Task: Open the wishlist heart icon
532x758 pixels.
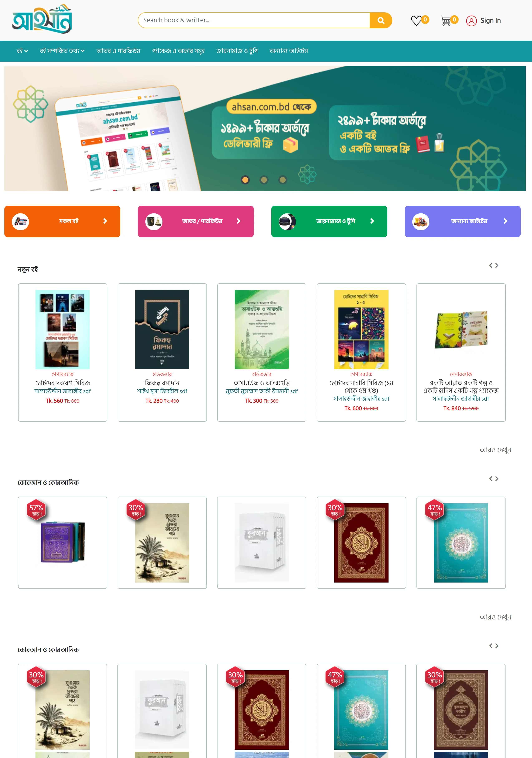Action: [416, 20]
